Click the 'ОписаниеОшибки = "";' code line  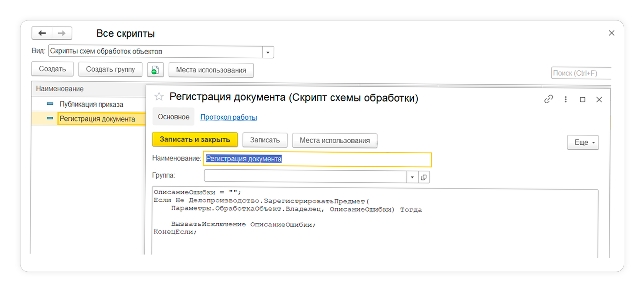click(x=197, y=192)
